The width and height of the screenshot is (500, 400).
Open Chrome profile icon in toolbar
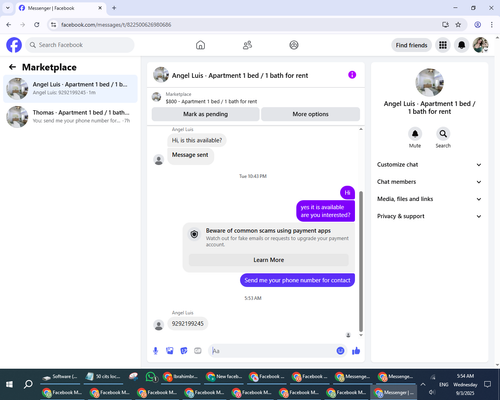pos(477,25)
